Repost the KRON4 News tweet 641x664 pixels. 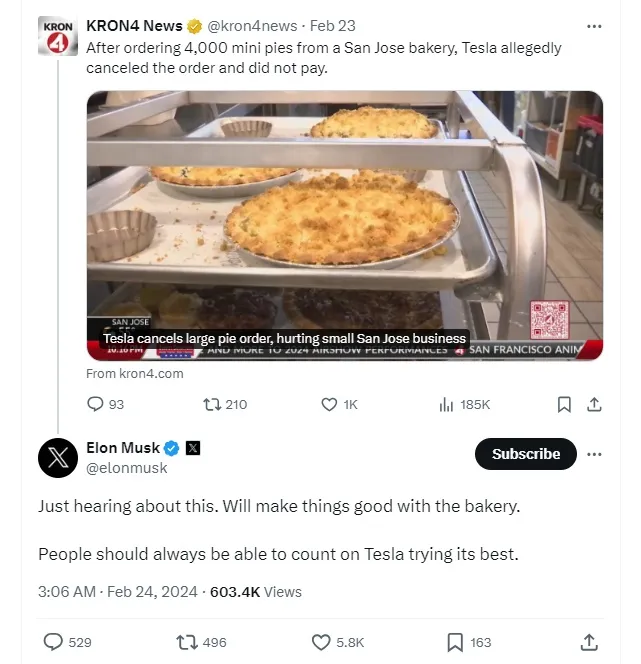pos(212,404)
